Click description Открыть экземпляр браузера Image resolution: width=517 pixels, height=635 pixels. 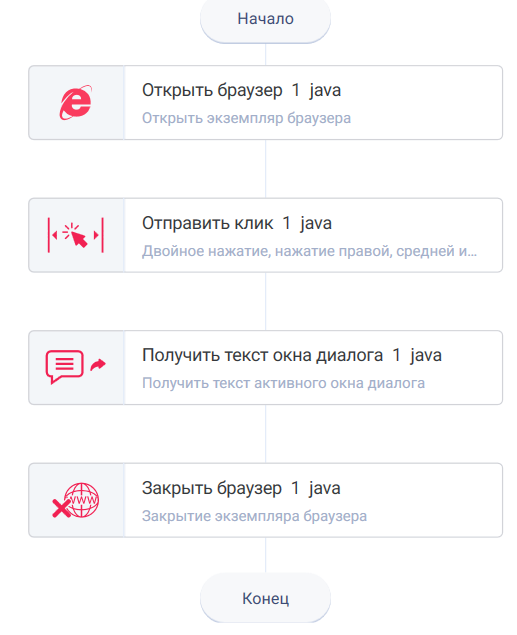tap(246, 118)
